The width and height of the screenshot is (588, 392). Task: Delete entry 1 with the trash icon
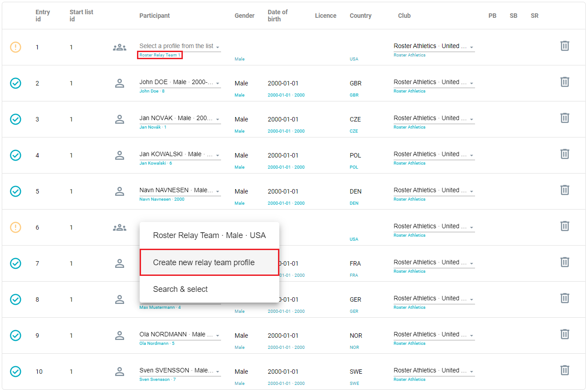(x=564, y=46)
